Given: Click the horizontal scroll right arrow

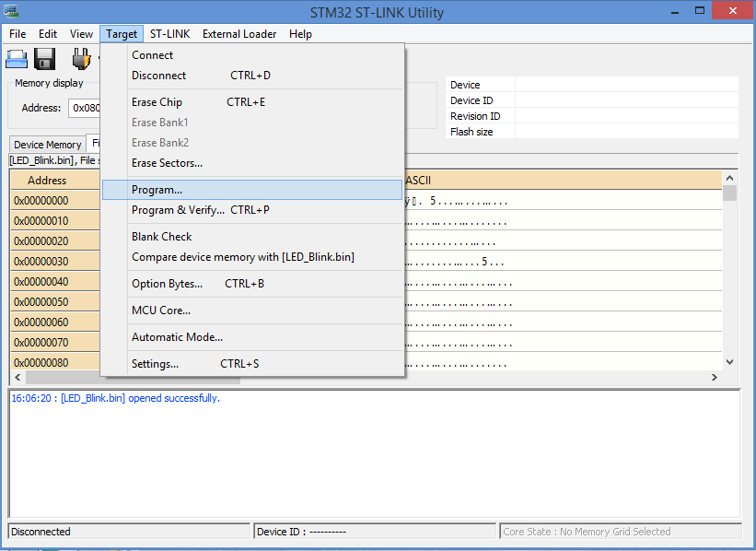Looking at the screenshot, I should click(715, 377).
